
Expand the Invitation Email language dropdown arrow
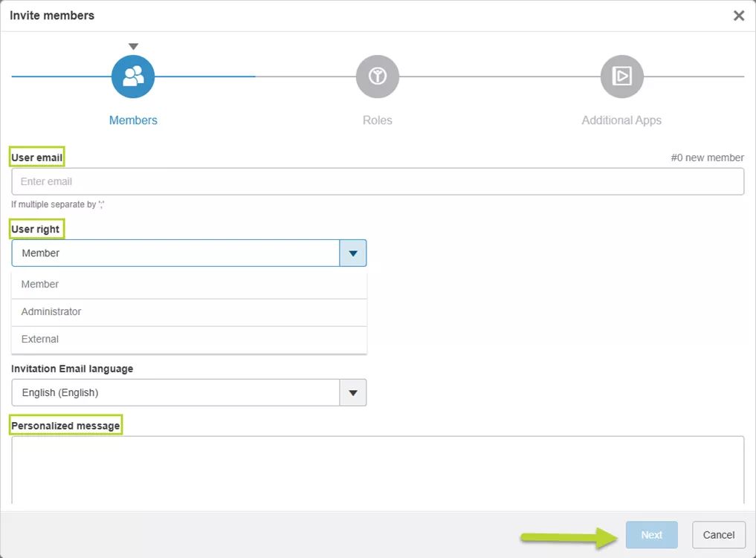point(353,393)
